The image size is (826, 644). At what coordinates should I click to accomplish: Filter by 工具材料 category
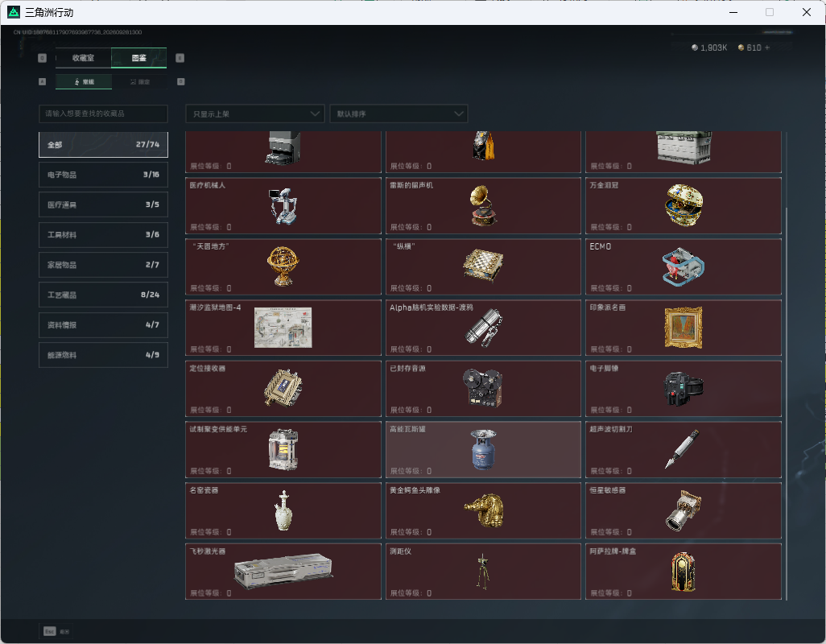(103, 235)
